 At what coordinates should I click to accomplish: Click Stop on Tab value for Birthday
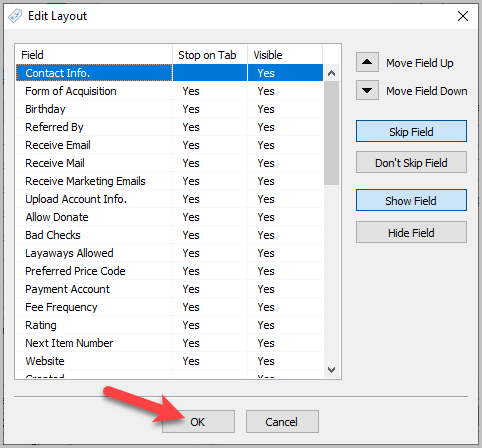[x=191, y=109]
